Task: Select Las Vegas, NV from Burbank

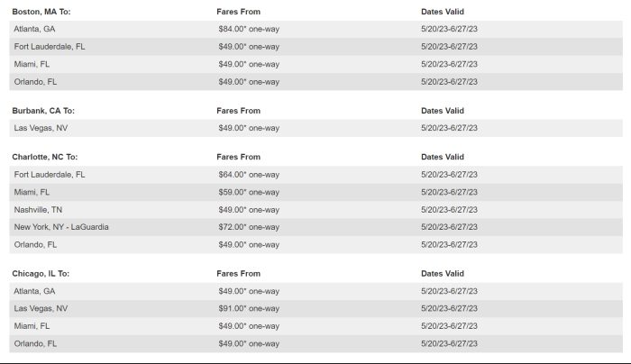Action: pos(41,128)
